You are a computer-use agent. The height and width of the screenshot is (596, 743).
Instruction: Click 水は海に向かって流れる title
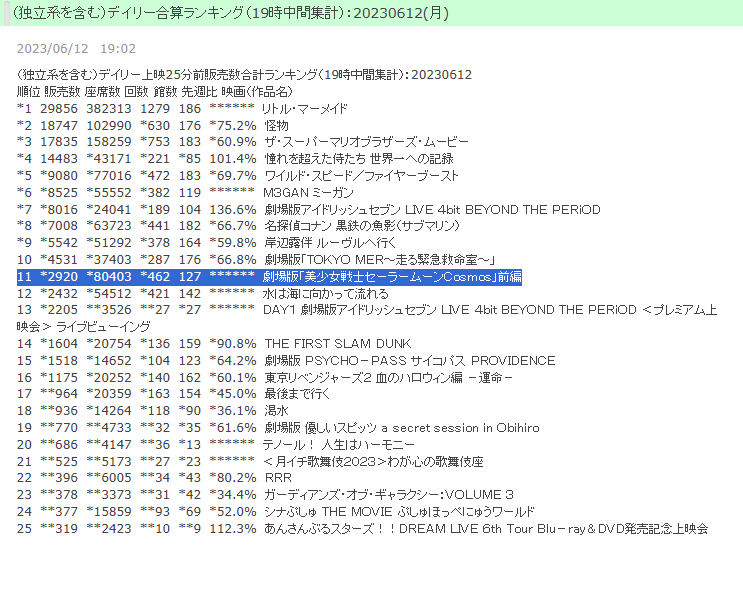(326, 294)
